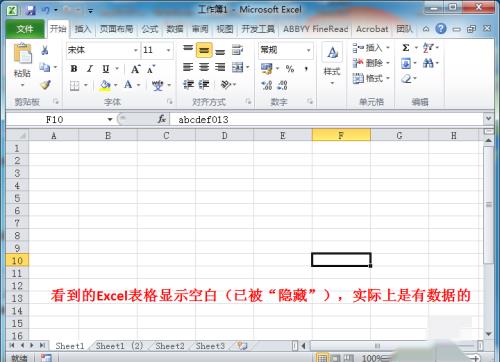Click the Format Painter brush icon
The width and height of the screenshot is (500, 362).
45,85
